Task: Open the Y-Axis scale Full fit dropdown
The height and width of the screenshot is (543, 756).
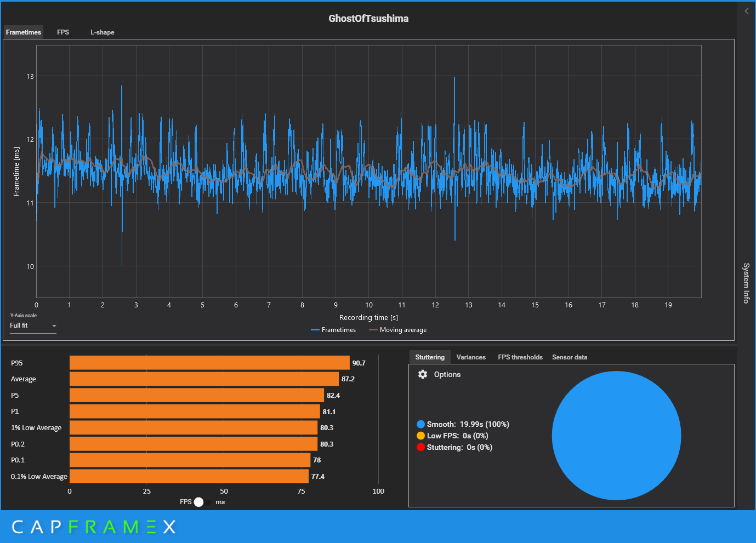Action: pyautogui.click(x=33, y=325)
